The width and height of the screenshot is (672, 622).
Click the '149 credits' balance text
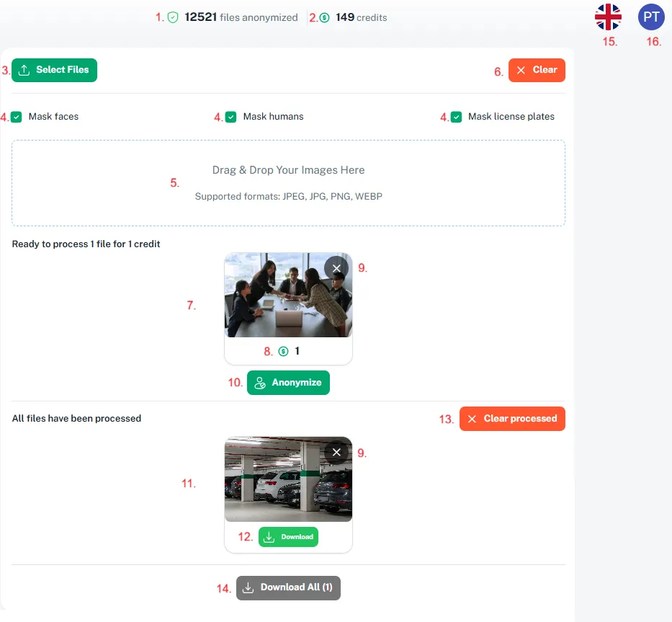[x=362, y=17]
